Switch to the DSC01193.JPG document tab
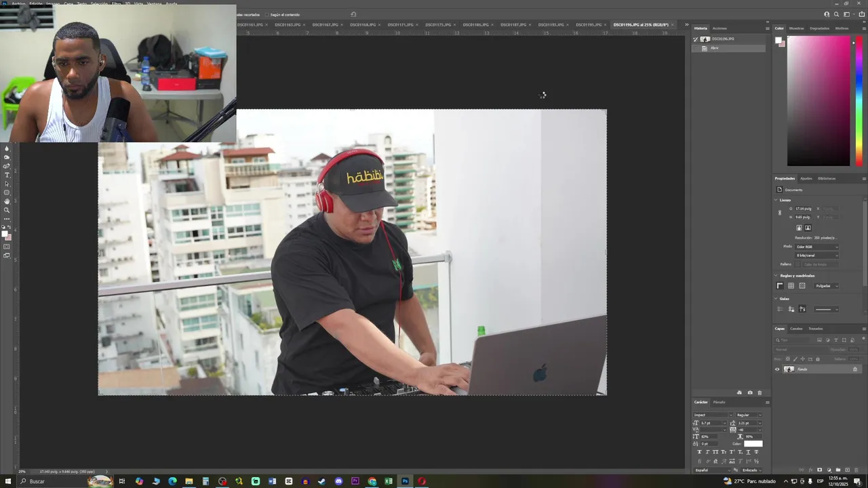Image resolution: width=868 pixels, height=488 pixels. (x=551, y=24)
